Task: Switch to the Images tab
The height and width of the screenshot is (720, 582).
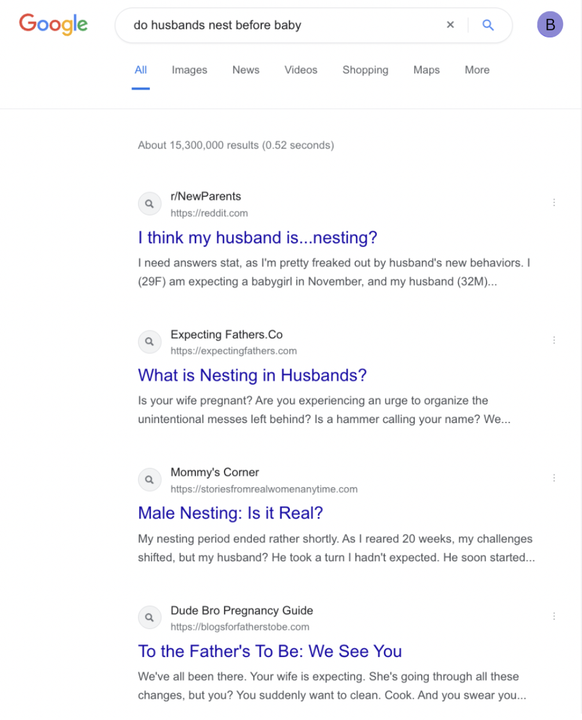Action: pos(189,70)
